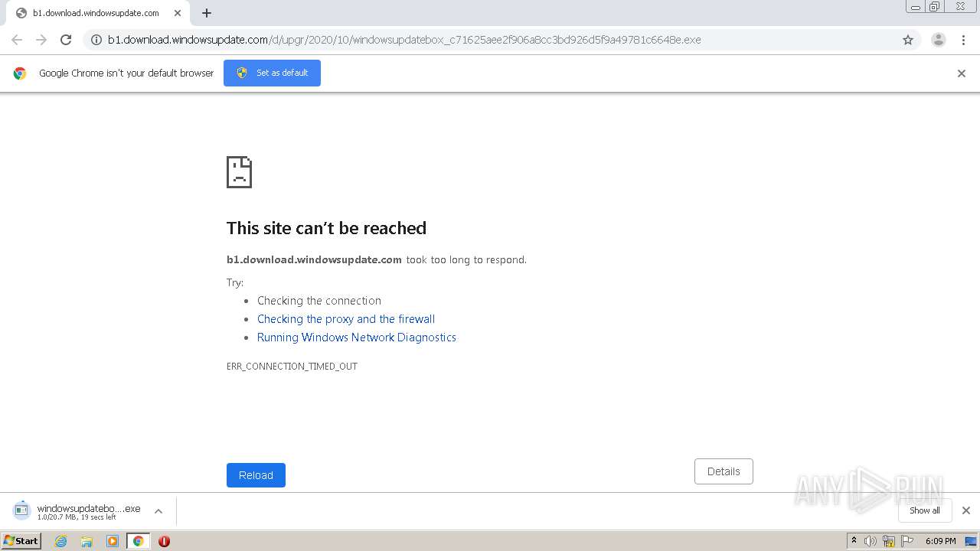Click the Chrome taskbar icon
980x551 pixels.
(139, 541)
